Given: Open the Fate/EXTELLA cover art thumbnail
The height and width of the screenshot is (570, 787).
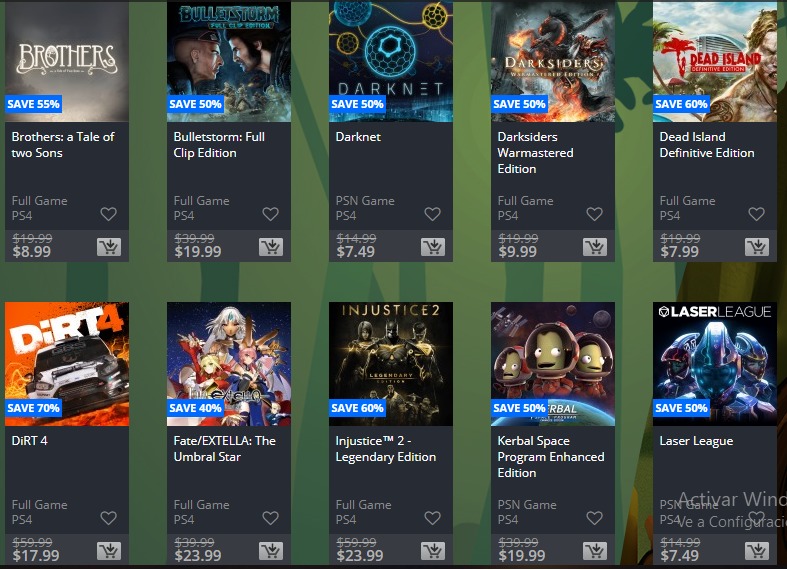Looking at the screenshot, I should (229, 364).
